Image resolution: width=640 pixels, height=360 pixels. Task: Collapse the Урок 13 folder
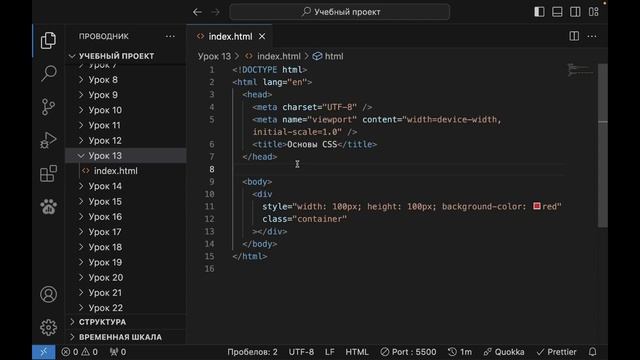(126, 156)
